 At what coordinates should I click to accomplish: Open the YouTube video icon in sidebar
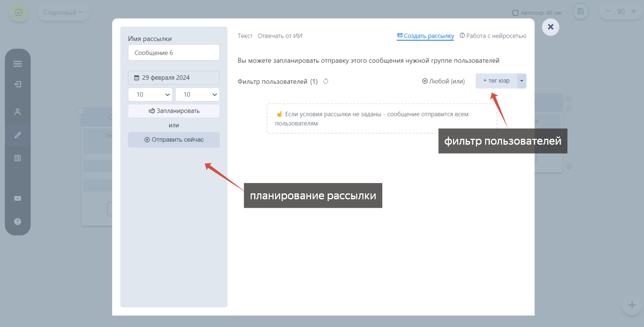tap(17, 198)
